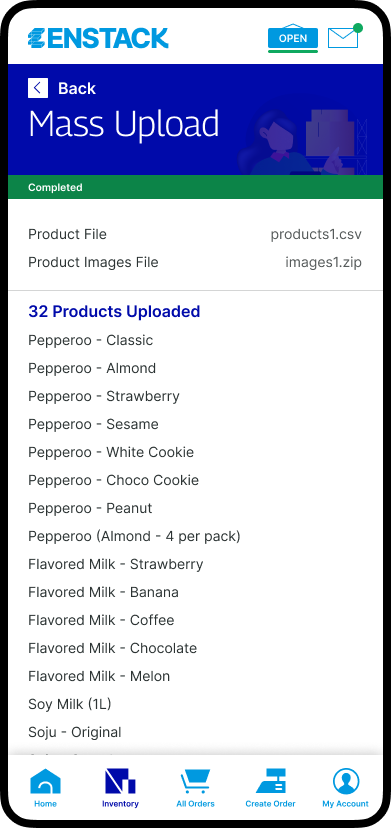Open the mail envelope icon

tap(344, 37)
